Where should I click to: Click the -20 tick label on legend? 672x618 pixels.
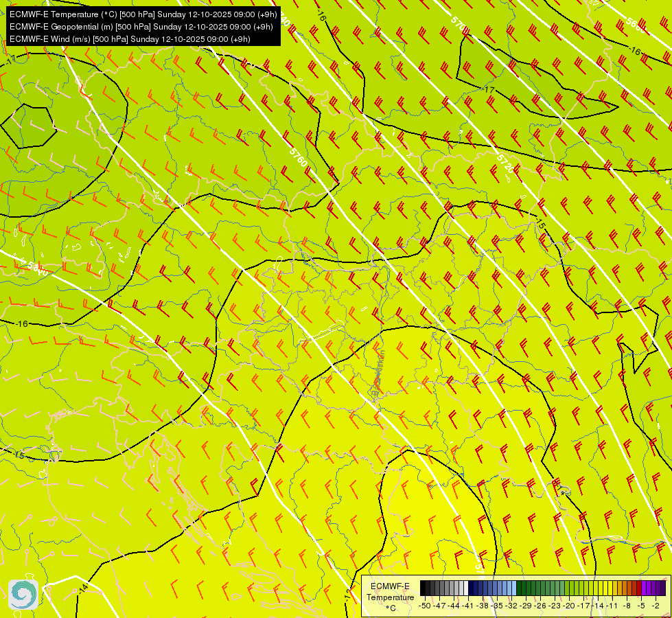[x=569, y=606]
